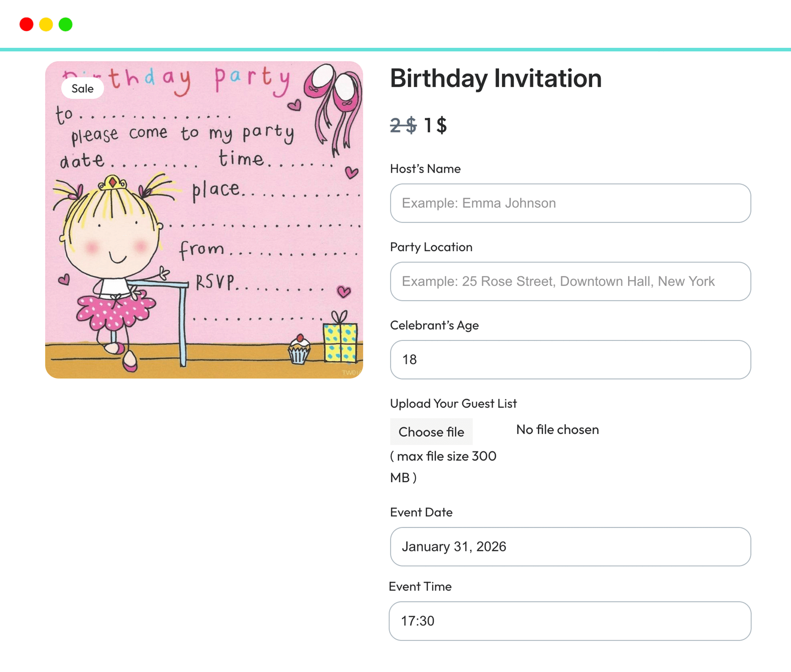
Task: Click the "No file chosen" text
Action: [x=557, y=430]
